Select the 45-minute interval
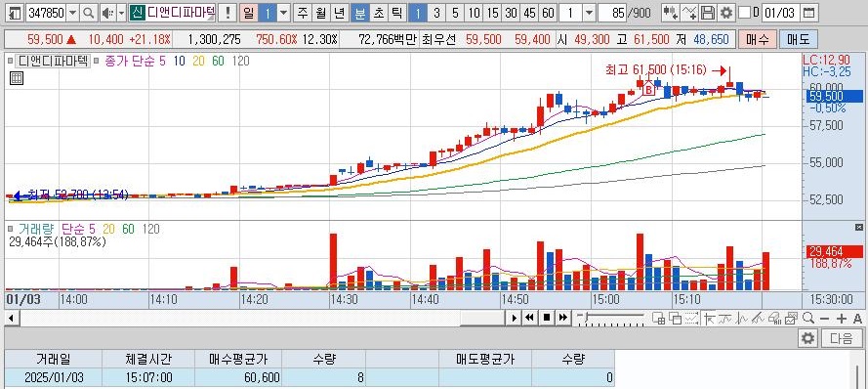The height and width of the screenshot is (389, 868). coord(530,12)
